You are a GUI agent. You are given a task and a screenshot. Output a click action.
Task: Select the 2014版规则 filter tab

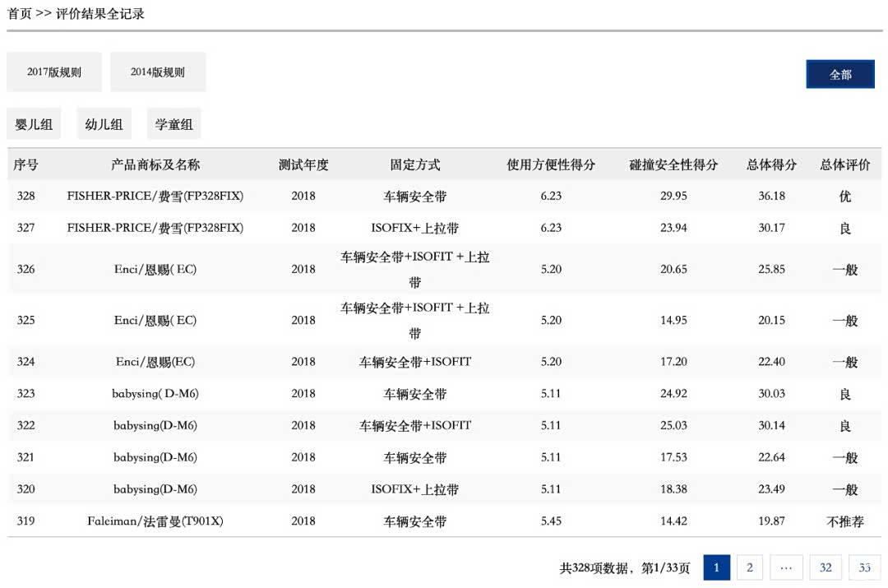coord(158,72)
